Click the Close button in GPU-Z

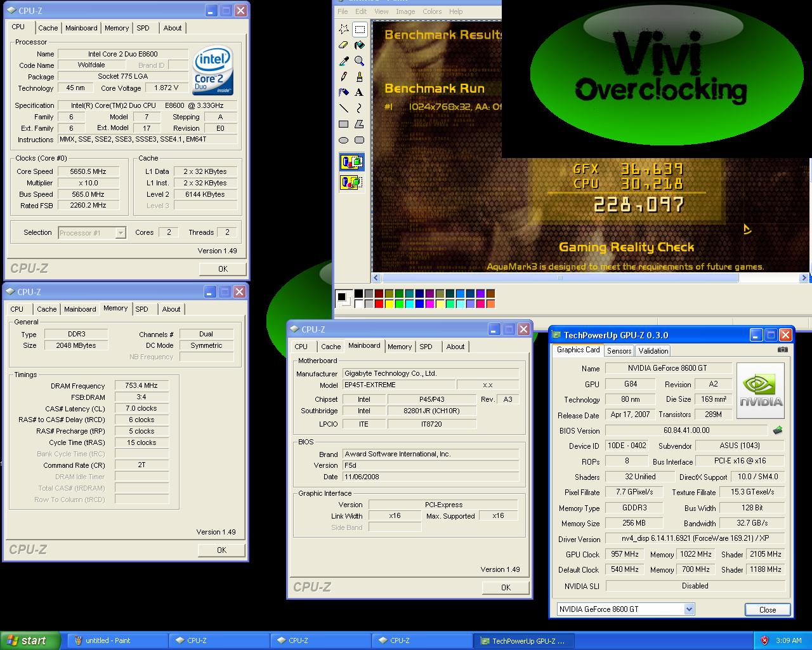click(x=768, y=609)
